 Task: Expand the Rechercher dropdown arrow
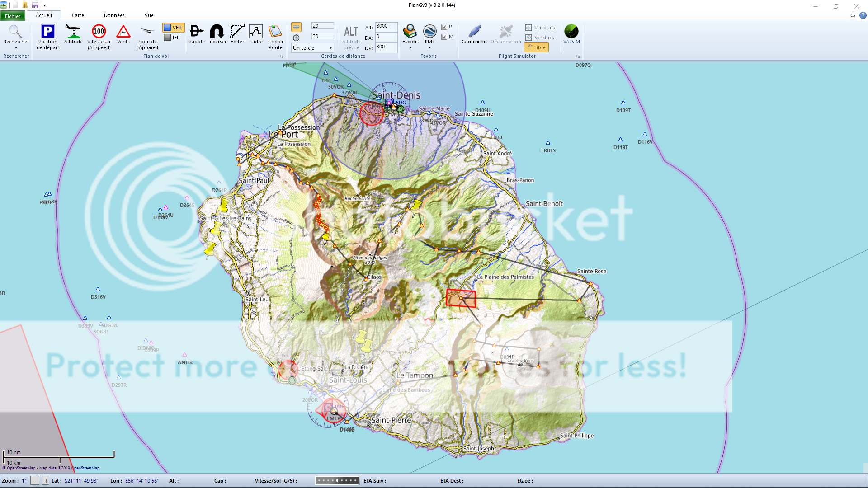pos(16,48)
